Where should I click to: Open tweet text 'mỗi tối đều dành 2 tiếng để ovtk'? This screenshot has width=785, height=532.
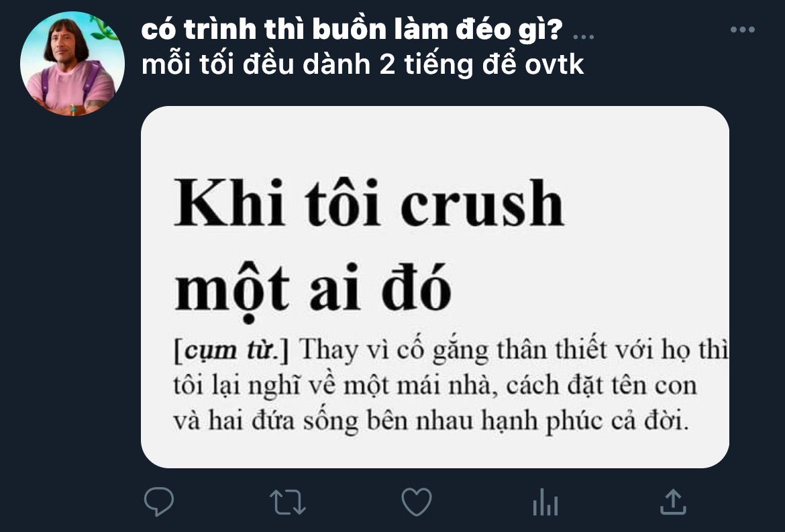[363, 65]
